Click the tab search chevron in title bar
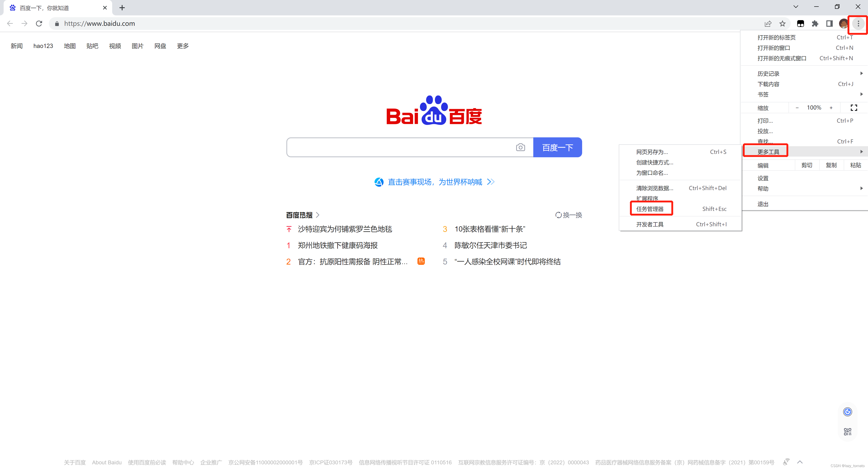 click(796, 7)
